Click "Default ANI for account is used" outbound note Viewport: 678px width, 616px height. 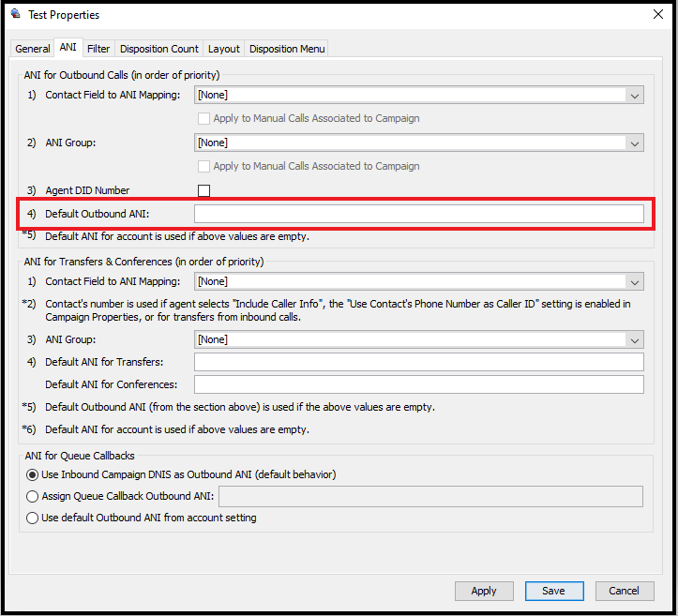pyautogui.click(x=177, y=236)
